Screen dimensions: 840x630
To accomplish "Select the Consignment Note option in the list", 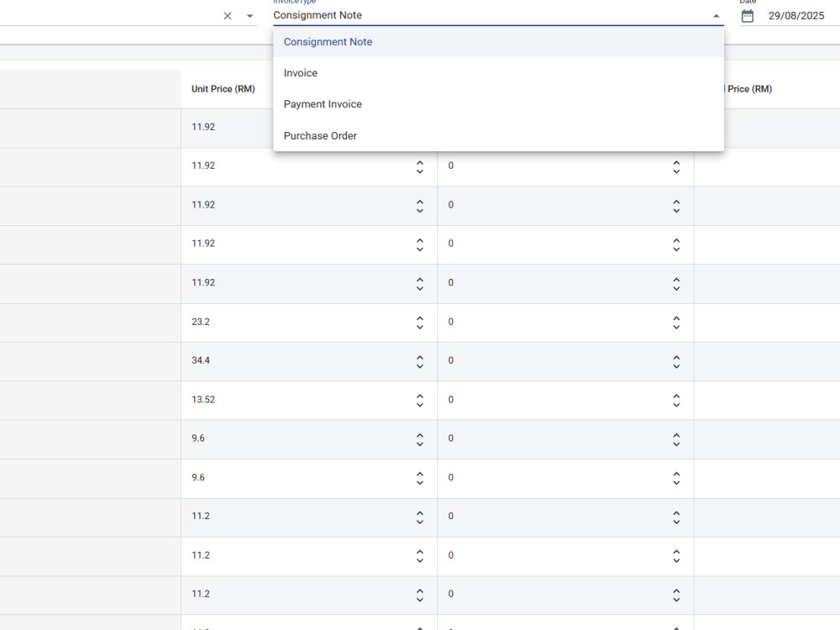I will (x=498, y=42).
